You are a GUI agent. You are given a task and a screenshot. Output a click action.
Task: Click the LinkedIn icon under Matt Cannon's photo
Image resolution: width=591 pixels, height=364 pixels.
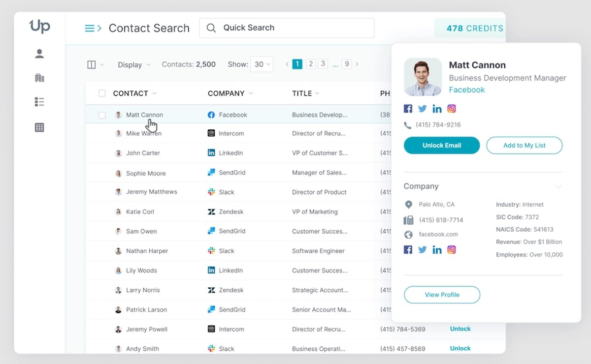pyautogui.click(x=437, y=109)
